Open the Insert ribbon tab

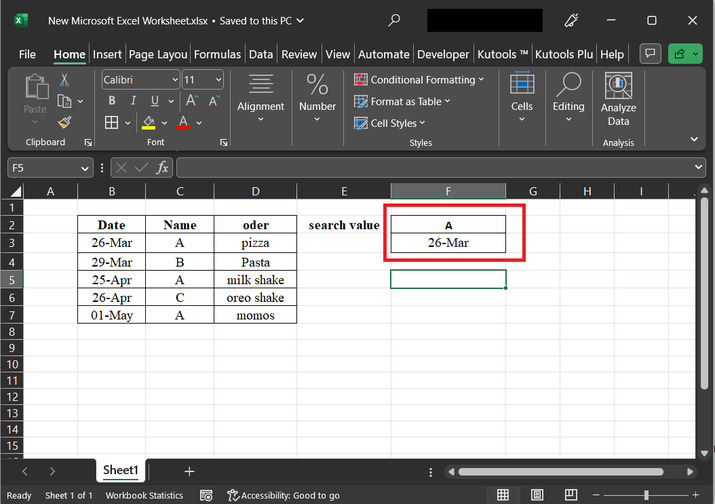point(107,54)
